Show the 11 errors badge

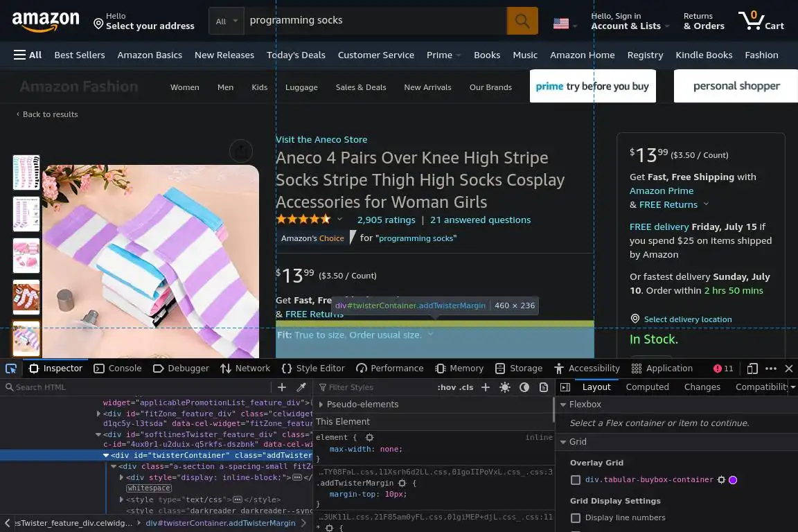[723, 369]
